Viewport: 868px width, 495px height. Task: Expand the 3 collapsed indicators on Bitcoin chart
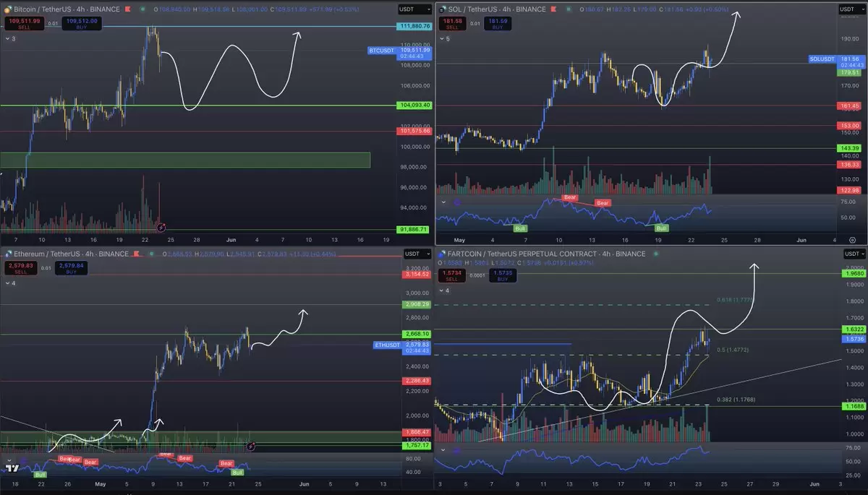coord(10,38)
